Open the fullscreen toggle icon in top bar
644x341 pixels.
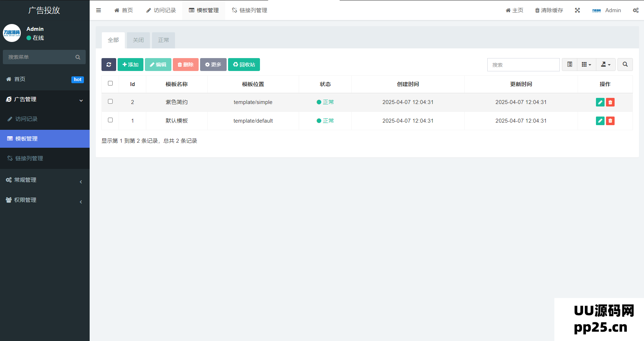(x=577, y=10)
